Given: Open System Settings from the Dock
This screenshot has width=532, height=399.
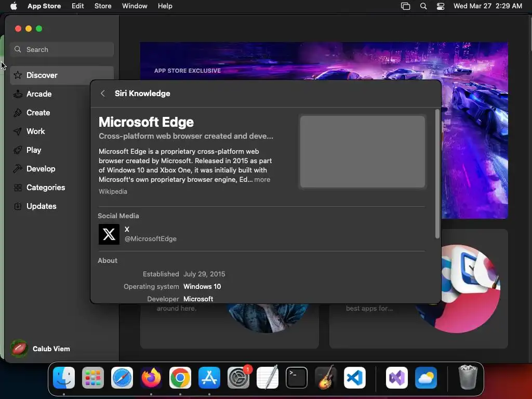Looking at the screenshot, I should (238, 378).
